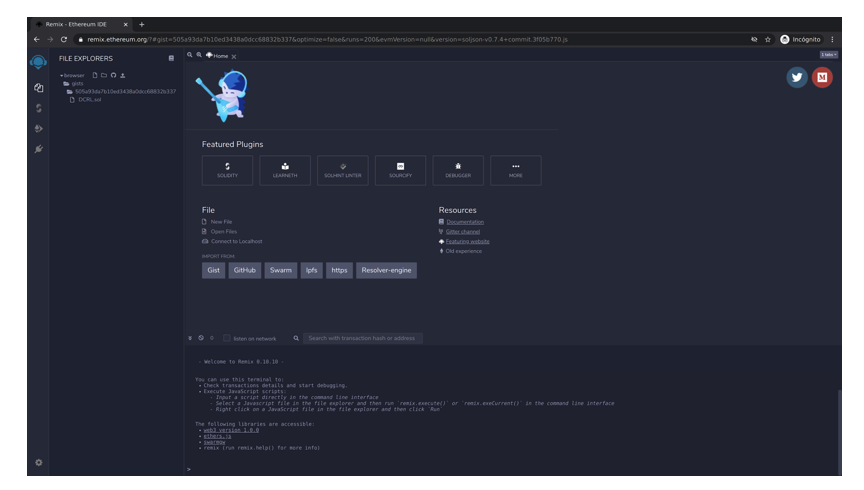864x490 pixels.
Task: Bookmark this page with the star icon
Action: pos(768,39)
